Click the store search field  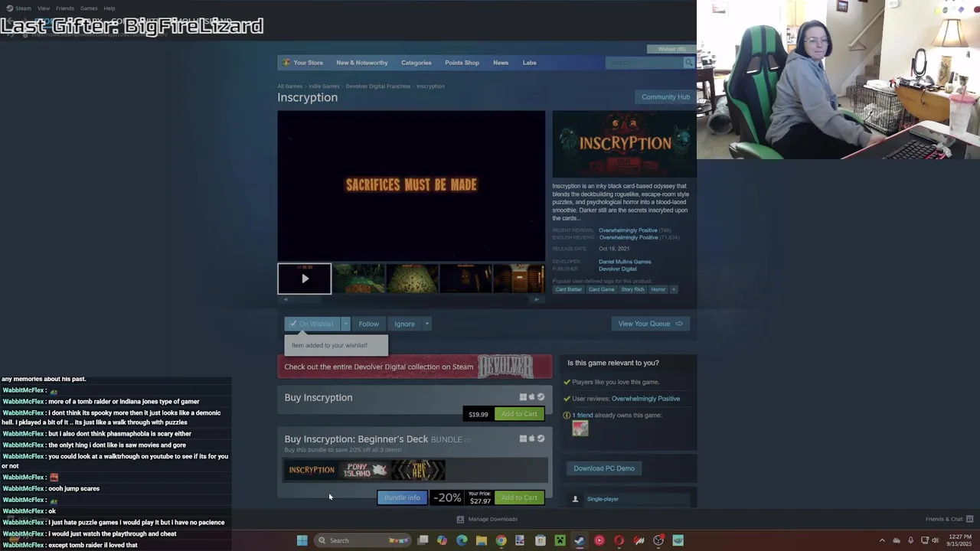[x=644, y=63]
